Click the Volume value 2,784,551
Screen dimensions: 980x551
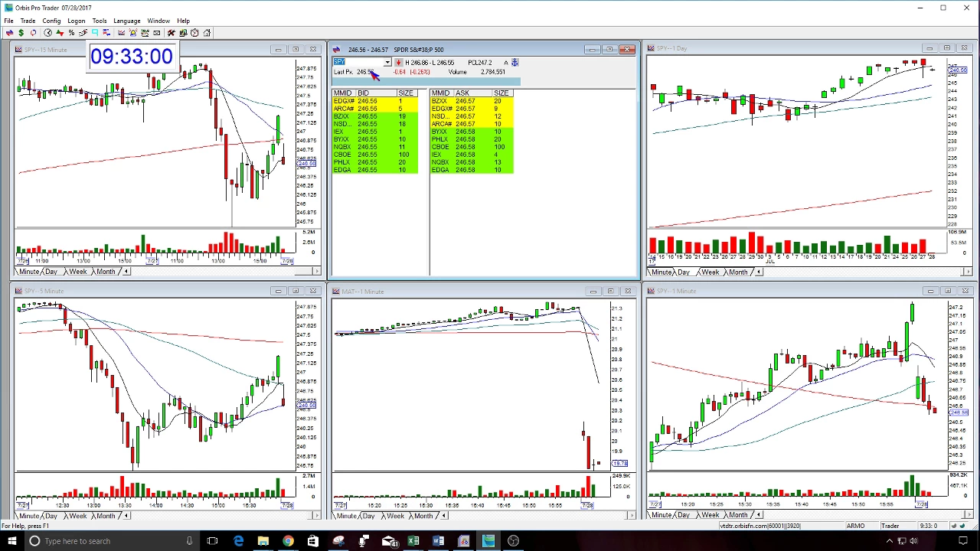[x=492, y=72]
